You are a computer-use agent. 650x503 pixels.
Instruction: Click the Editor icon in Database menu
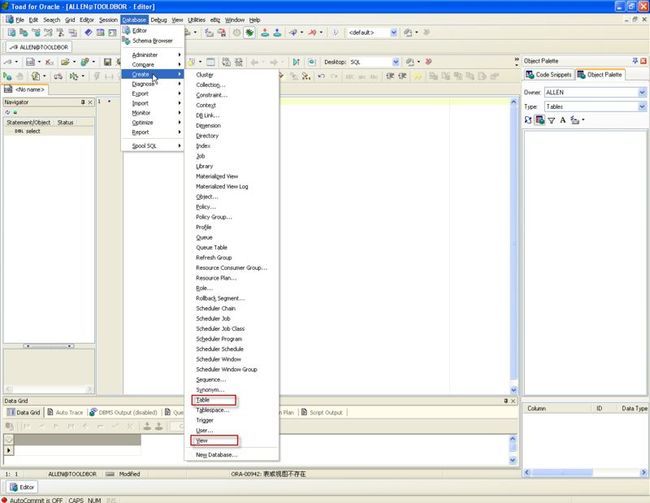click(126, 30)
